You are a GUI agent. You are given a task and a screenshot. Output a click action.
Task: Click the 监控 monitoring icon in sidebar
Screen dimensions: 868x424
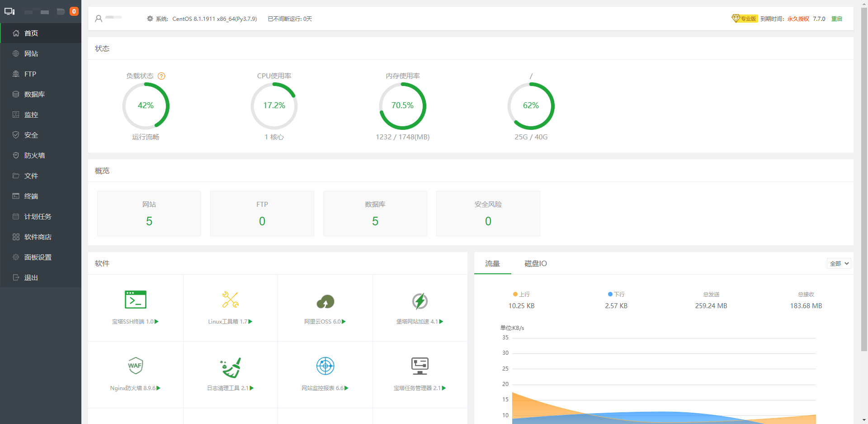pyautogui.click(x=16, y=114)
